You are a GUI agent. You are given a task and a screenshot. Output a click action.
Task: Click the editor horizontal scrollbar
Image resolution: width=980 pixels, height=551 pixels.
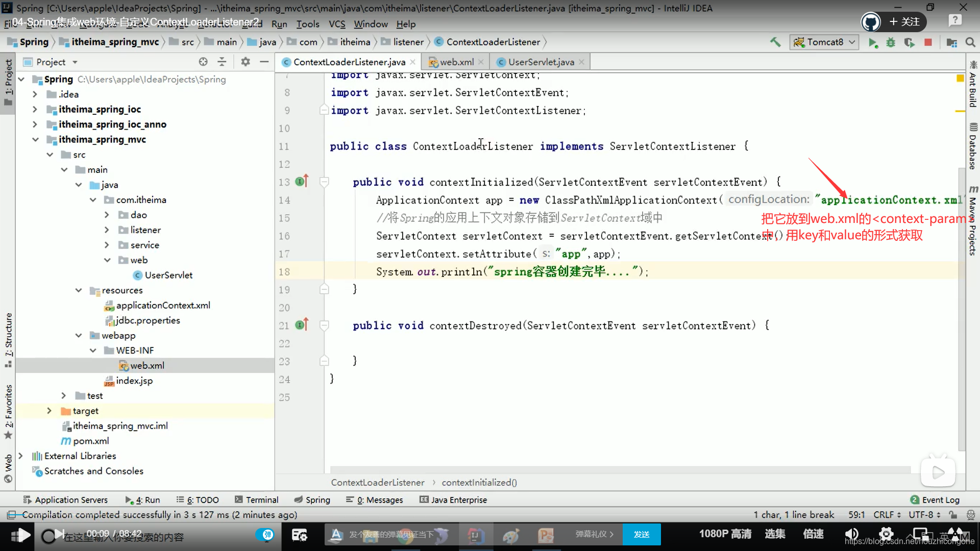(620, 469)
